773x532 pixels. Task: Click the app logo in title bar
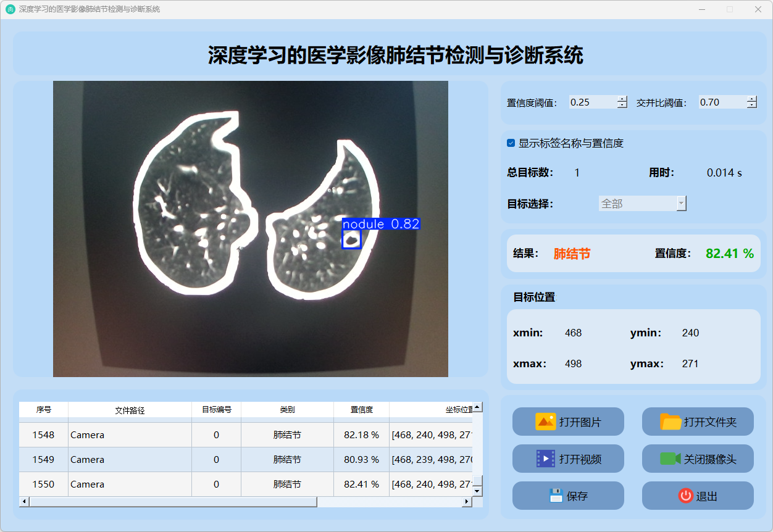pyautogui.click(x=10, y=9)
